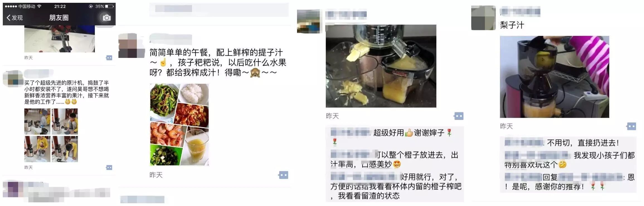
Task: Tap comment icon under the orange juicer photo
Action: pos(458,116)
